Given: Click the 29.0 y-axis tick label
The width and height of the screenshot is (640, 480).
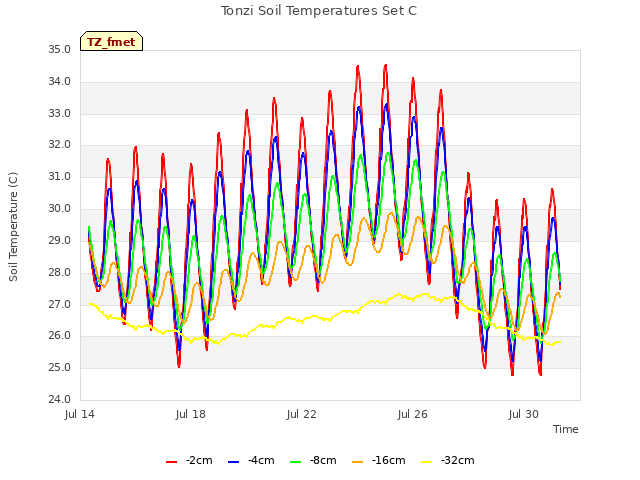Looking at the screenshot, I should point(60,240).
